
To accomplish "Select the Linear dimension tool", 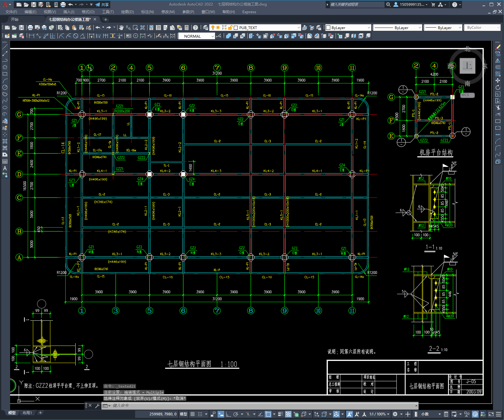I will [x=31, y=36].
